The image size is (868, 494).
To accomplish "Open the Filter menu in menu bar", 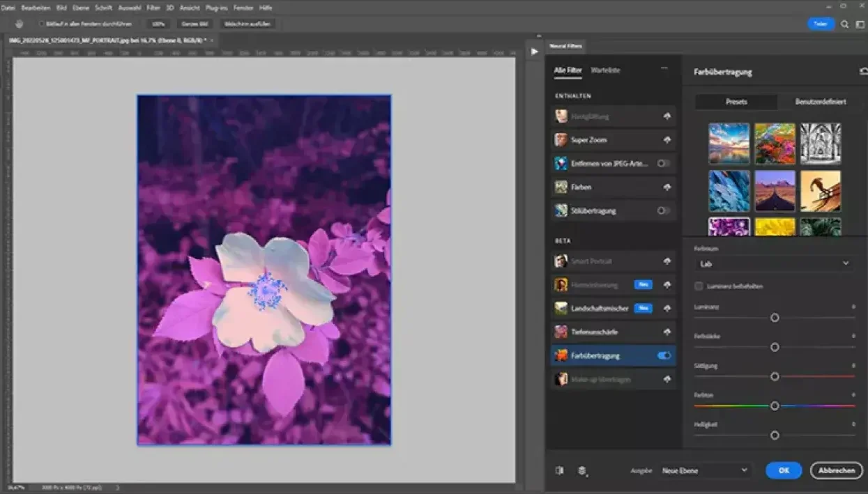I will pyautogui.click(x=153, y=8).
